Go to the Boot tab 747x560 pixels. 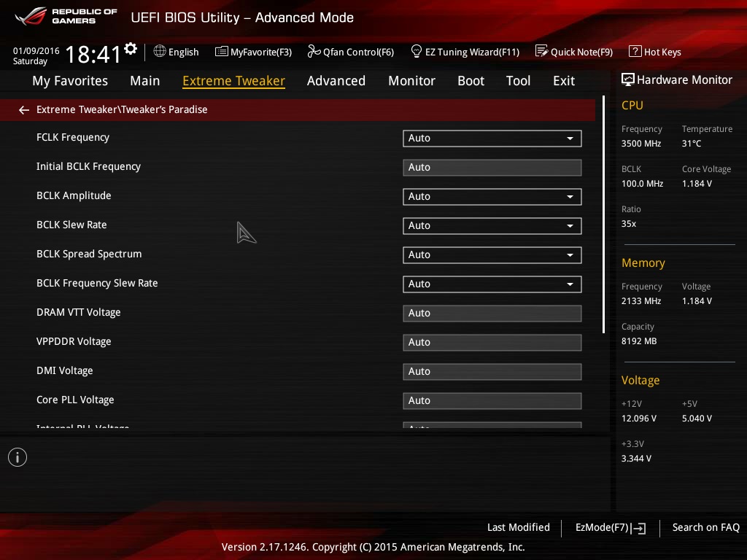click(x=471, y=81)
